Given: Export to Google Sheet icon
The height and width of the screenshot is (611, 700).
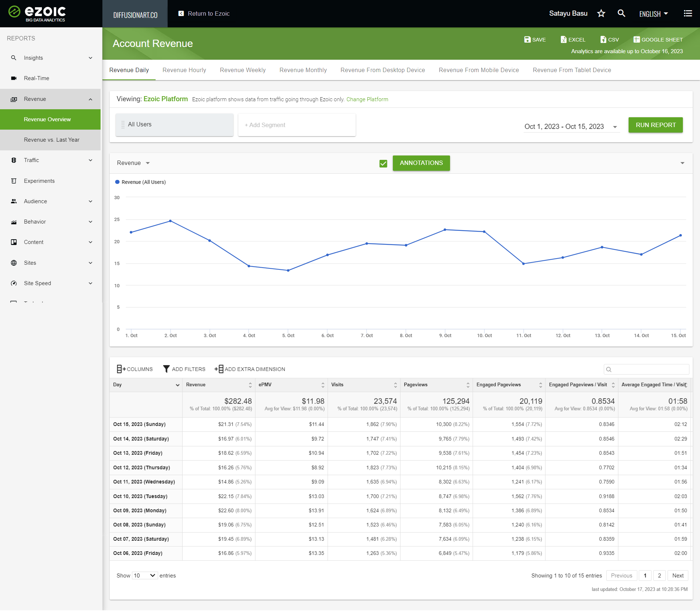Looking at the screenshot, I should (637, 39).
